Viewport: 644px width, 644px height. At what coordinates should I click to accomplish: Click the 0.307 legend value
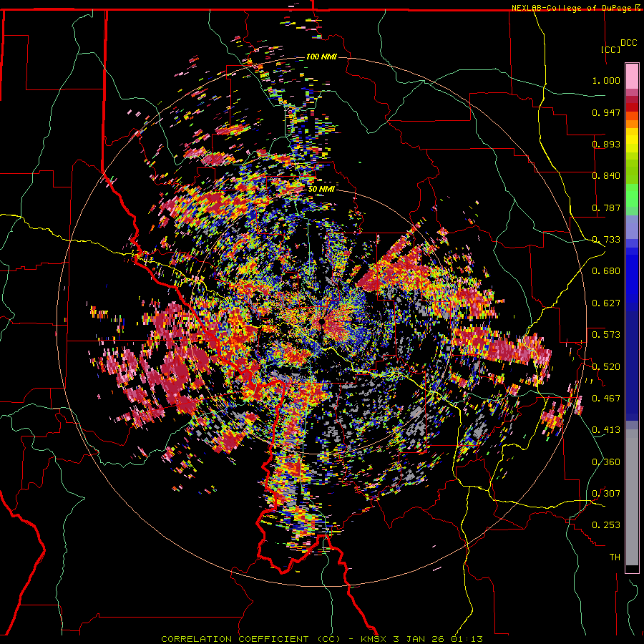[606, 494]
